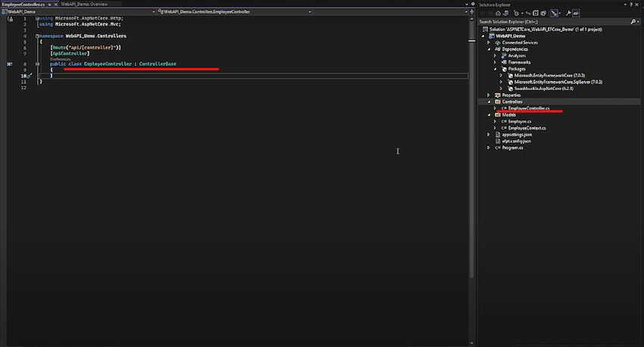Collapse the Dependencies node
This screenshot has width=644, height=347.
(489, 49)
